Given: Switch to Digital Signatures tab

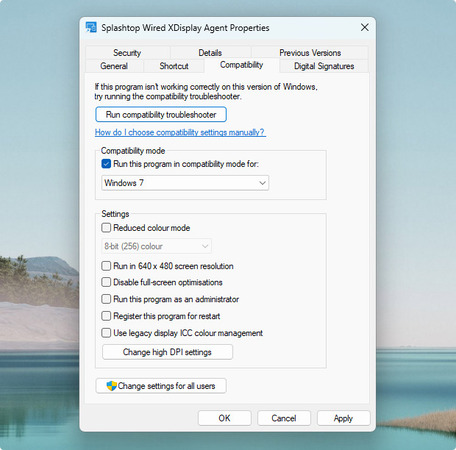Looking at the screenshot, I should tap(324, 66).
